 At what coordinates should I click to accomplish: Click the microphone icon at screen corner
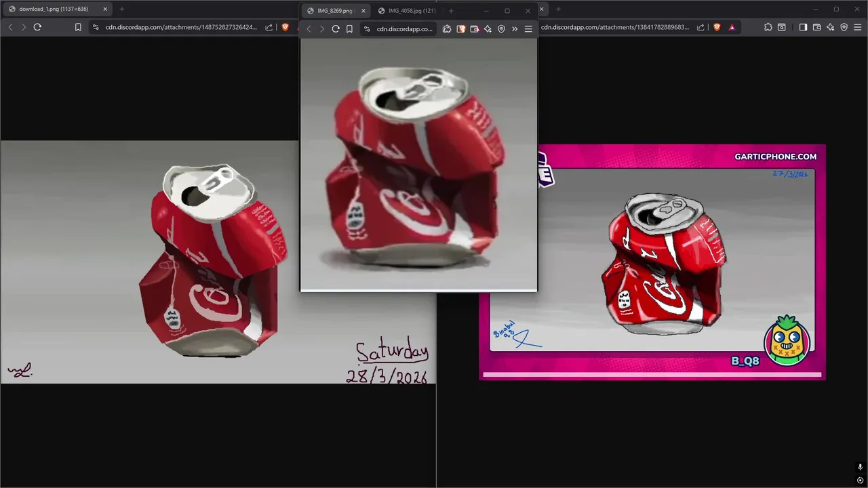pos(861,467)
